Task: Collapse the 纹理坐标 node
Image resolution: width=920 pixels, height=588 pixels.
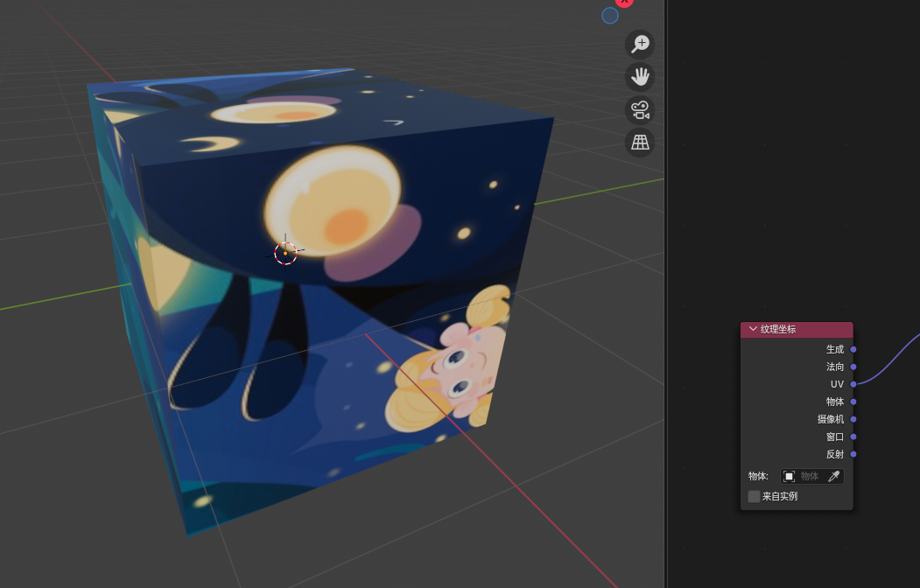Action: [753, 329]
